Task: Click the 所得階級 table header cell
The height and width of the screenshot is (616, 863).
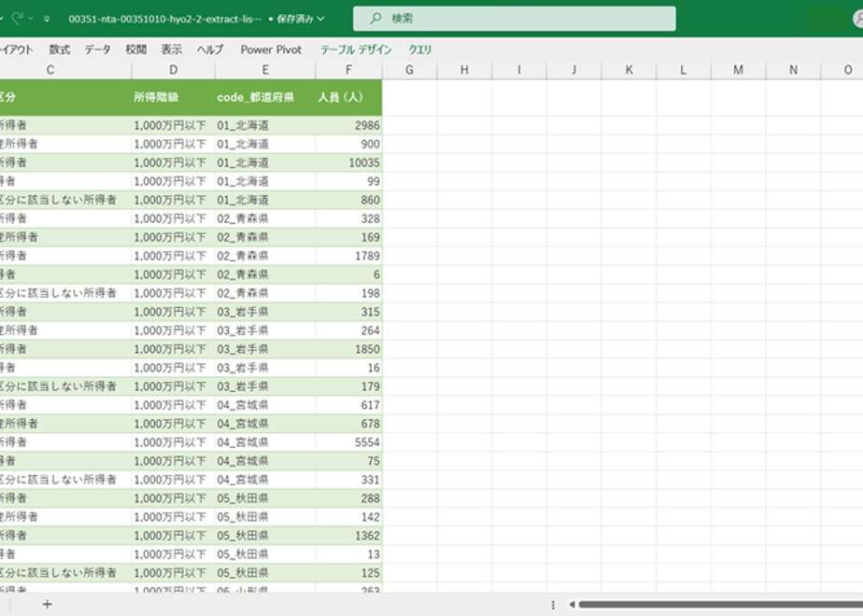Action: 174,97
